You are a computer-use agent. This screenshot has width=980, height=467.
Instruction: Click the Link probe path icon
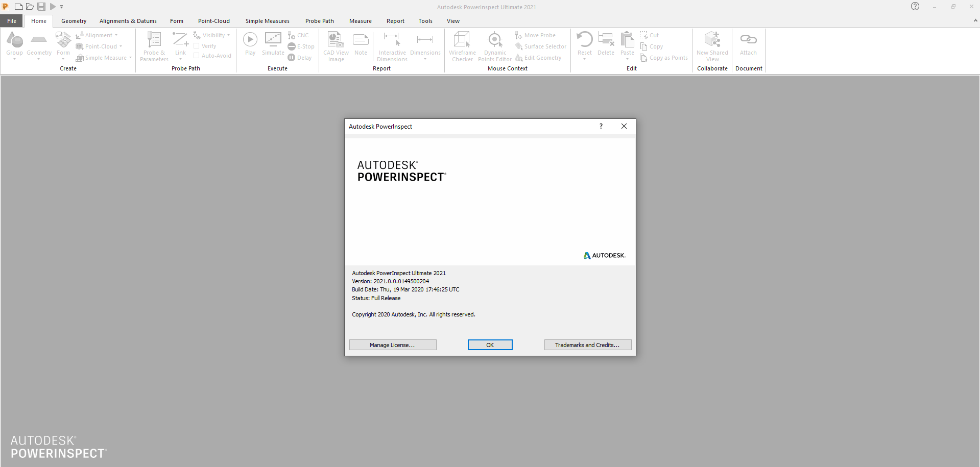(180, 40)
